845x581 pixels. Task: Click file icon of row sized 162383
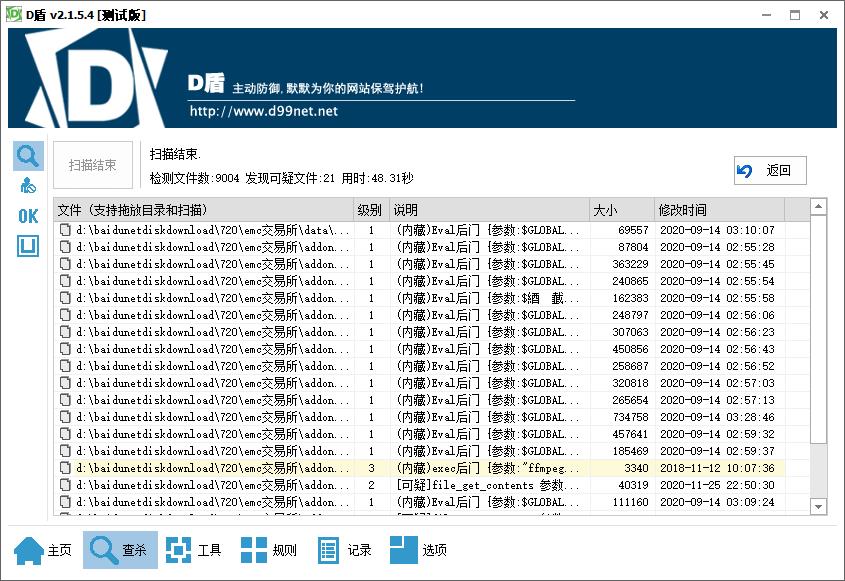coord(65,298)
